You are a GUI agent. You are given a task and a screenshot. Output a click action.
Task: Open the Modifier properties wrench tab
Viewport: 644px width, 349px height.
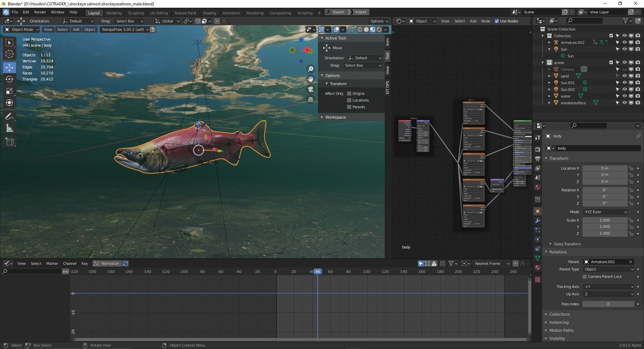click(538, 221)
